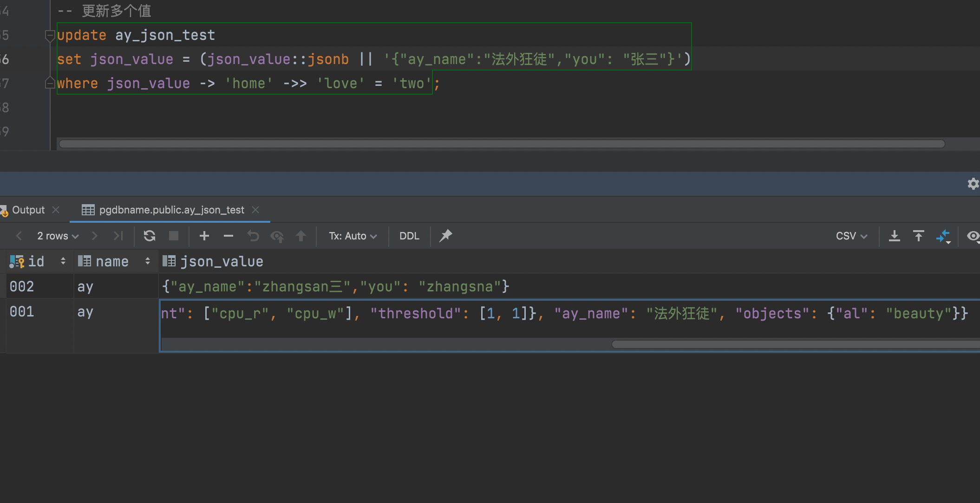The width and height of the screenshot is (980, 503).
Task: Open the DDL view
Action: (x=409, y=236)
